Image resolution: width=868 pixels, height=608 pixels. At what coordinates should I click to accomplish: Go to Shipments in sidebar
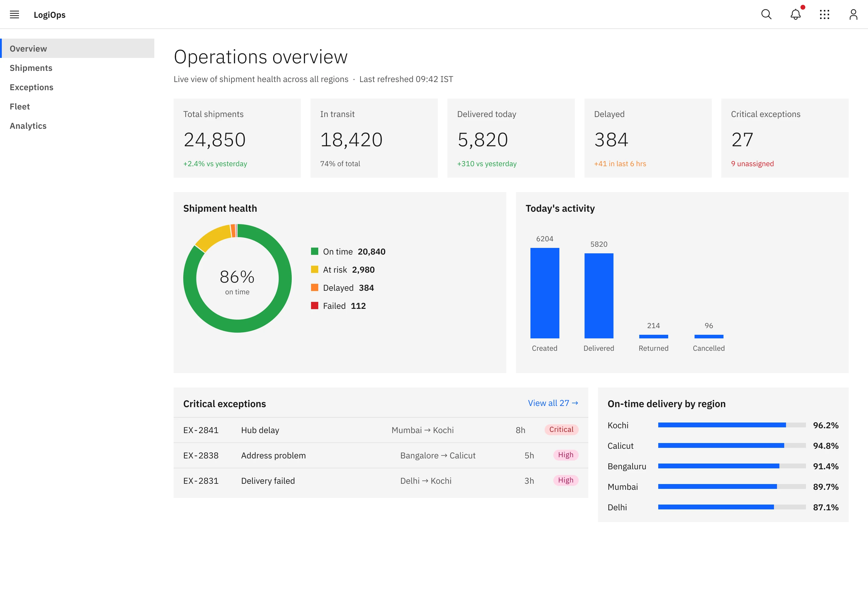pos(77,68)
